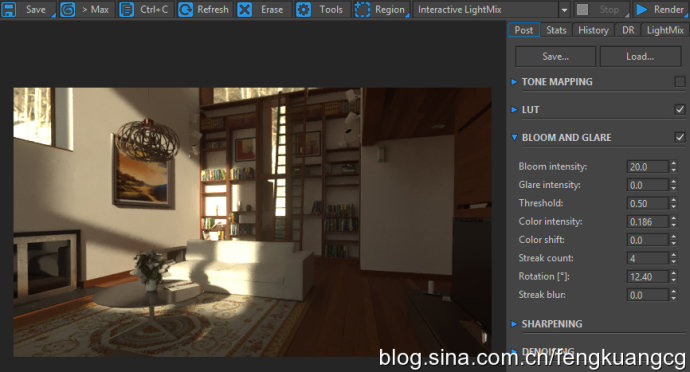Open Tools gear icon
Image resolution: width=690 pixels, height=372 pixels.
click(303, 9)
